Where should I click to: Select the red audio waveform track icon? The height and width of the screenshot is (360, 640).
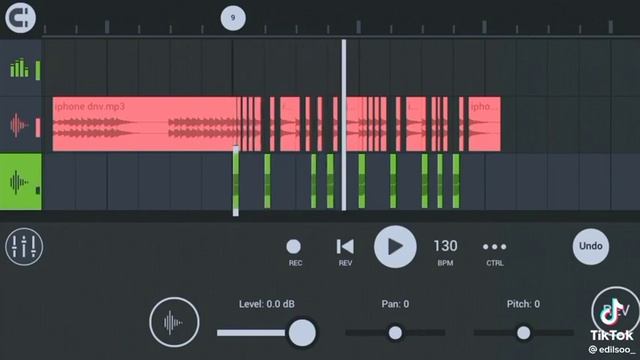[x=19, y=124]
